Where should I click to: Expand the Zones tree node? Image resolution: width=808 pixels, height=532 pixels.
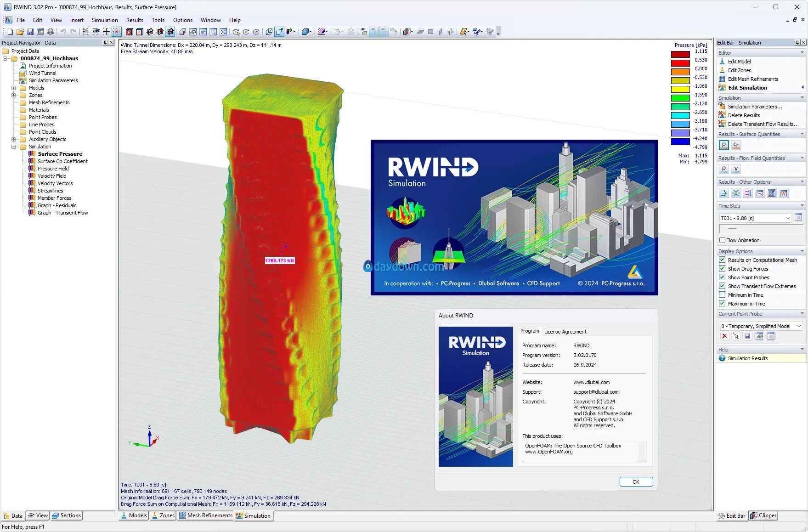(x=13, y=95)
